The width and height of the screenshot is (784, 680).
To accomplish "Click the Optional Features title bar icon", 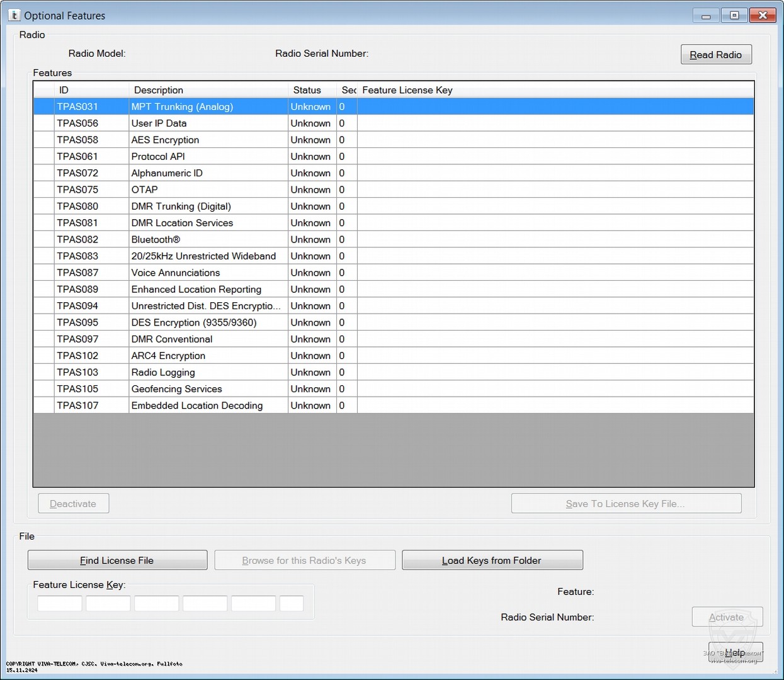I will (x=14, y=15).
